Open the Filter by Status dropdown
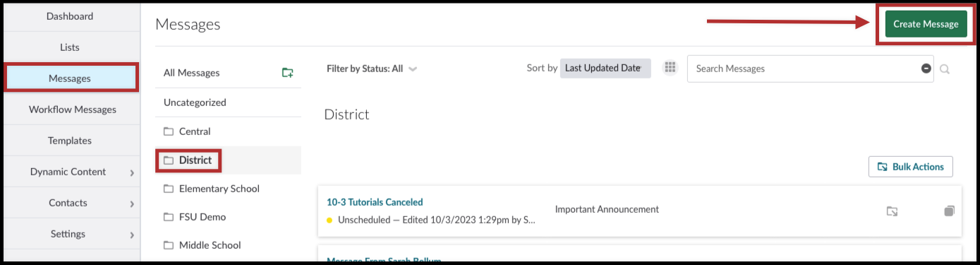 point(372,69)
